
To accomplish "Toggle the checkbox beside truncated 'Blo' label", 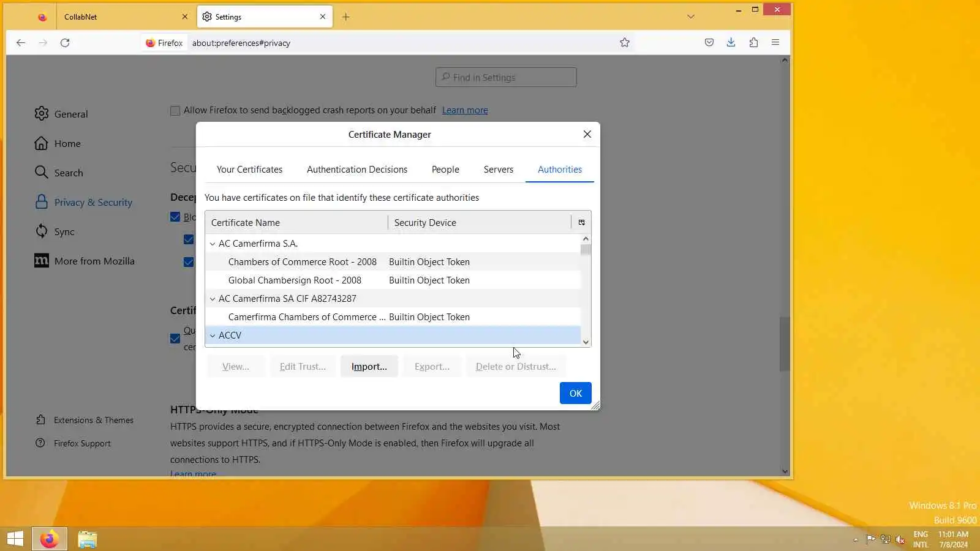I will coord(175,217).
